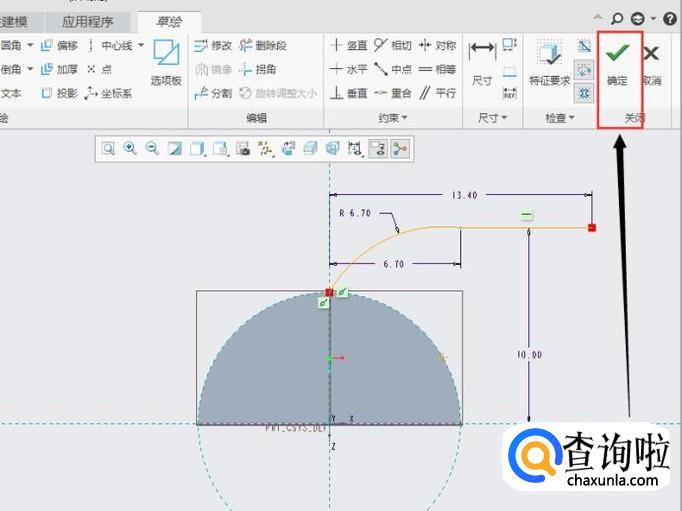Click the zoom in magnifier icon

pos(130,149)
